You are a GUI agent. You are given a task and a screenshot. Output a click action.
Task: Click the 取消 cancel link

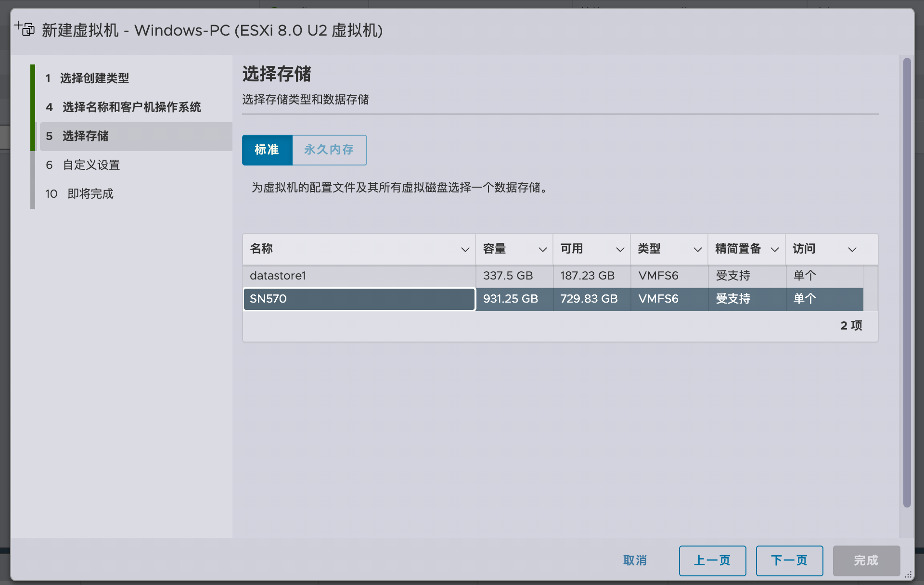coord(635,560)
